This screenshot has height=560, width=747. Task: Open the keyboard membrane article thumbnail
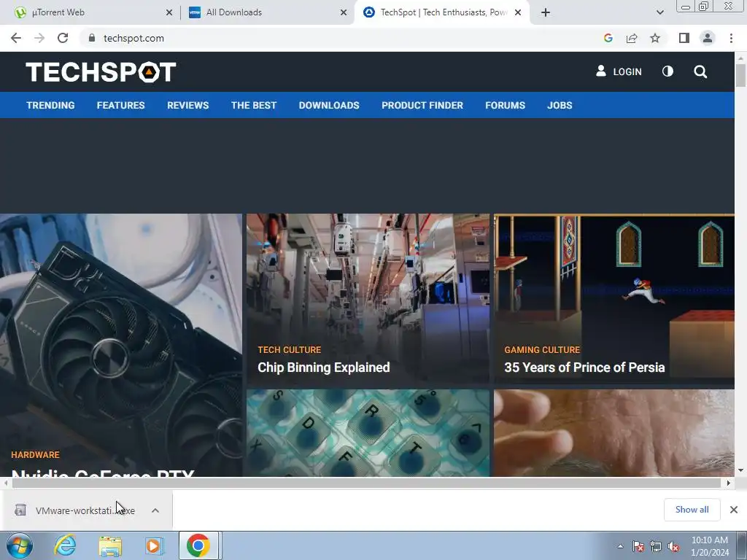[x=368, y=433]
